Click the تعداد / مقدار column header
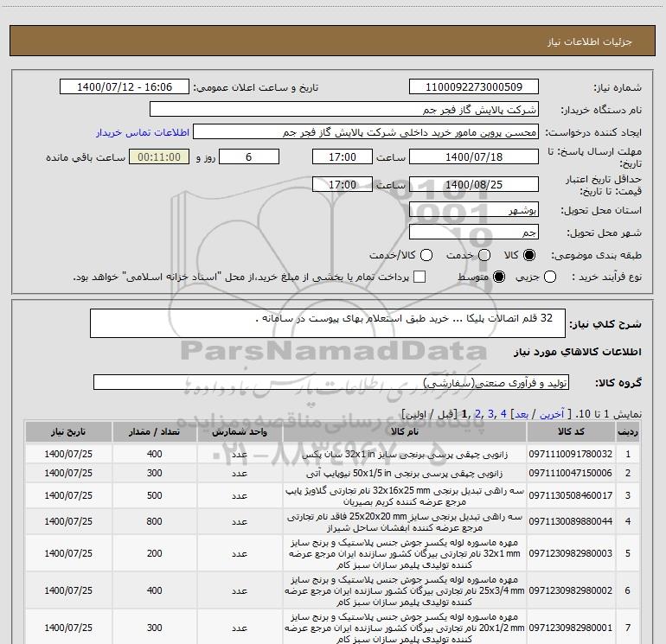The width and height of the screenshot is (666, 644). 154,431
